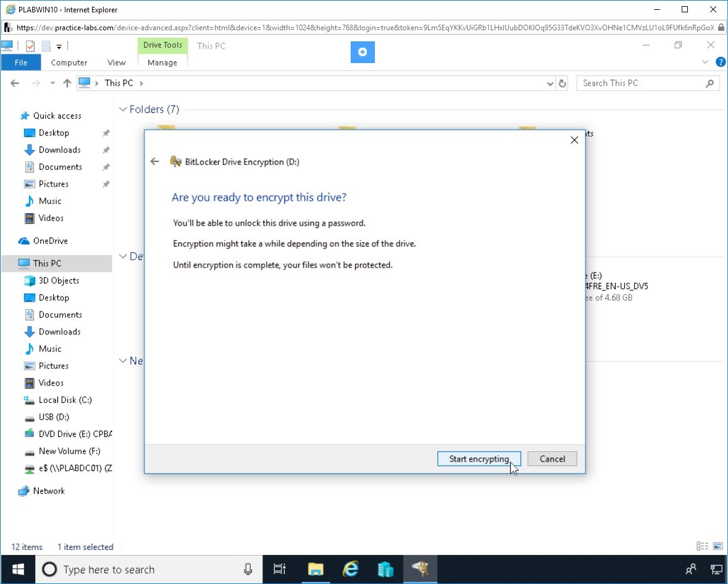The height and width of the screenshot is (584, 728).
Task: Switch to the View ribbon tab
Action: pyautogui.click(x=117, y=62)
